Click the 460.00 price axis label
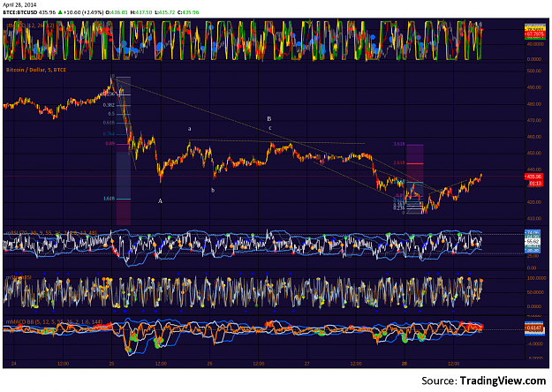Viewport: 552px width, 392px height. coord(533,137)
